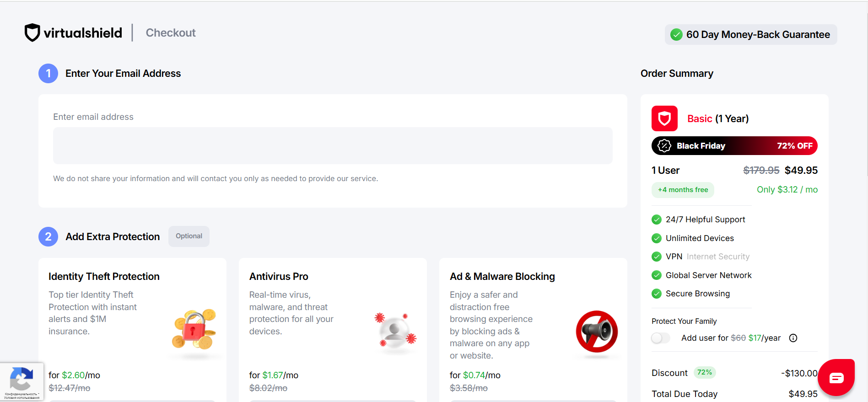Click the info icon beside Add user
Image resolution: width=868 pixels, height=402 pixels.
pyautogui.click(x=793, y=338)
